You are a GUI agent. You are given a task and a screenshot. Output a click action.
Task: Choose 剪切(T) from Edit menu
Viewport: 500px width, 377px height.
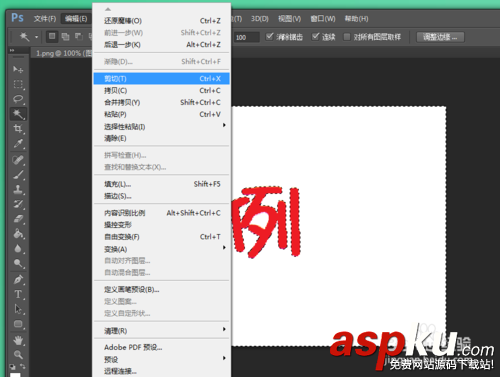(x=161, y=79)
